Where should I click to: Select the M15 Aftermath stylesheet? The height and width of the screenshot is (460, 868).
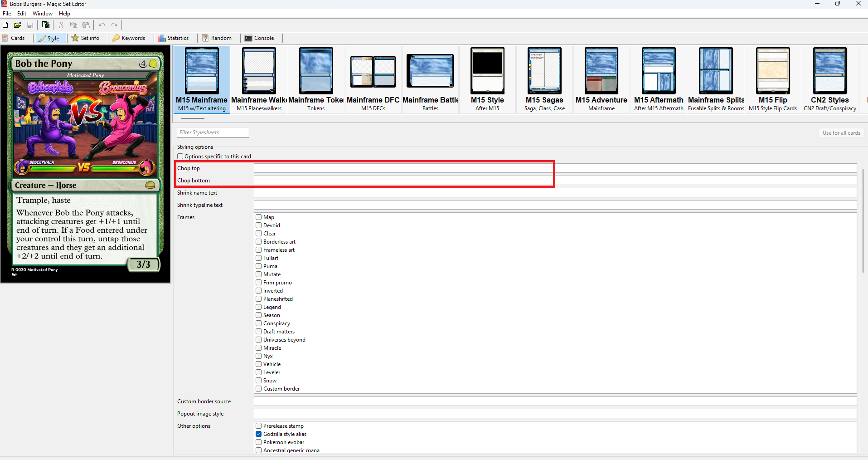click(659, 79)
